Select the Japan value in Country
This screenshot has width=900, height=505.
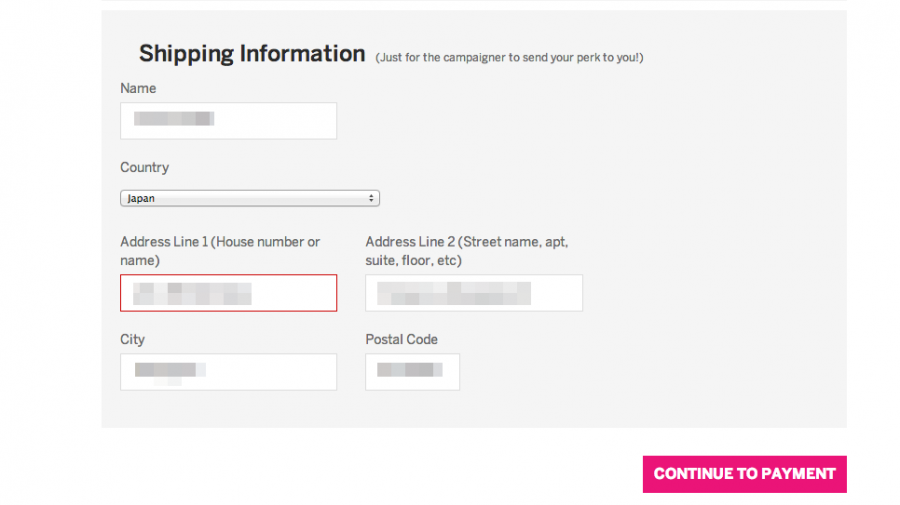[x=141, y=198]
